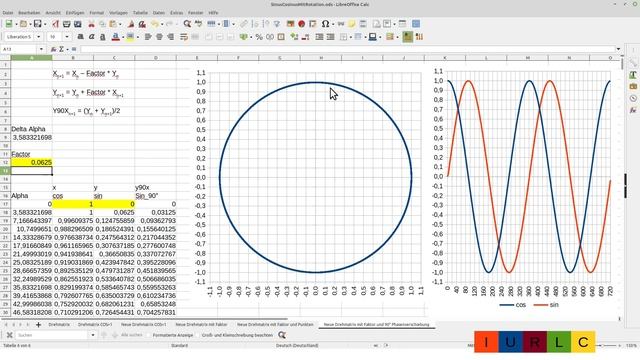Click the equals Formula icon
This screenshot has height=360, width=640.
coord(74,49)
